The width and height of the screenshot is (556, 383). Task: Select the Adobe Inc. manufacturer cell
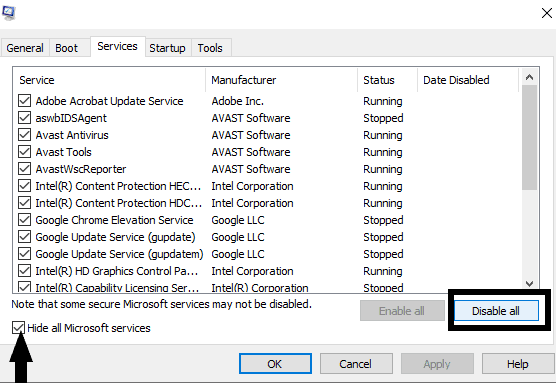238,101
